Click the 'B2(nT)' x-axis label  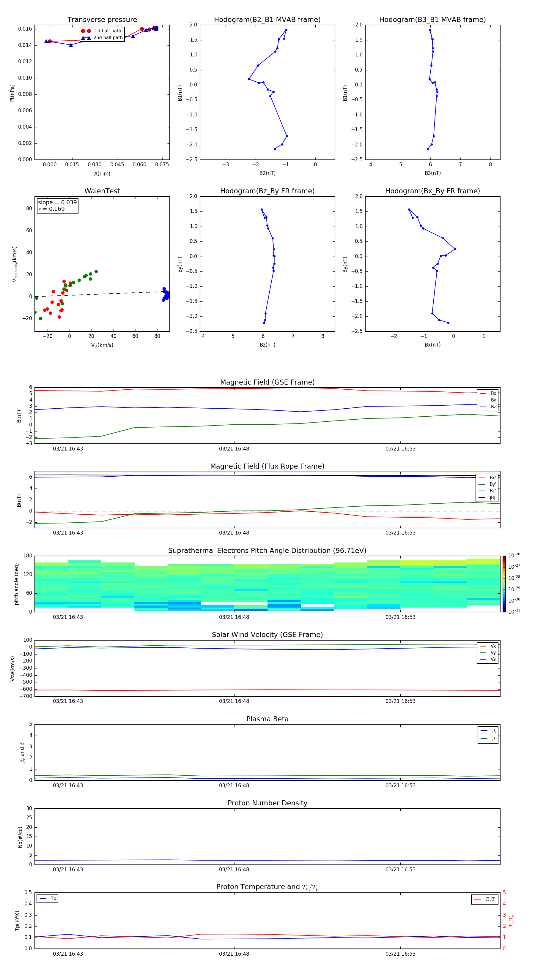click(267, 173)
